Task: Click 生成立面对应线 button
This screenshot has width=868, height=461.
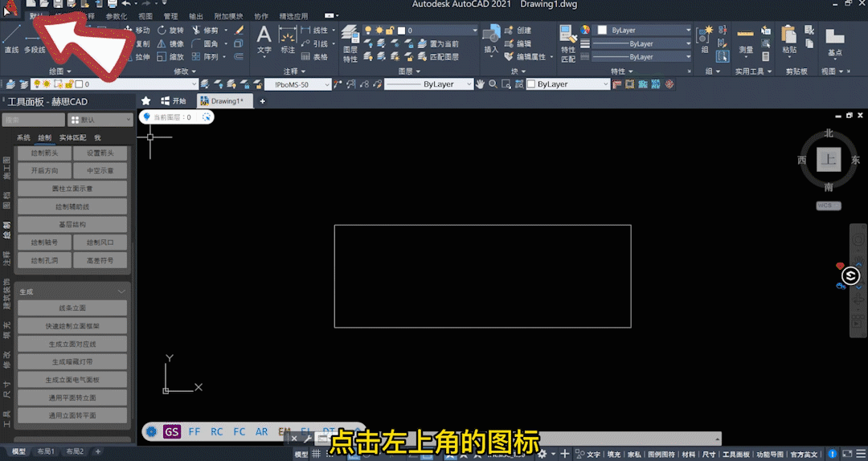Action: coord(72,344)
